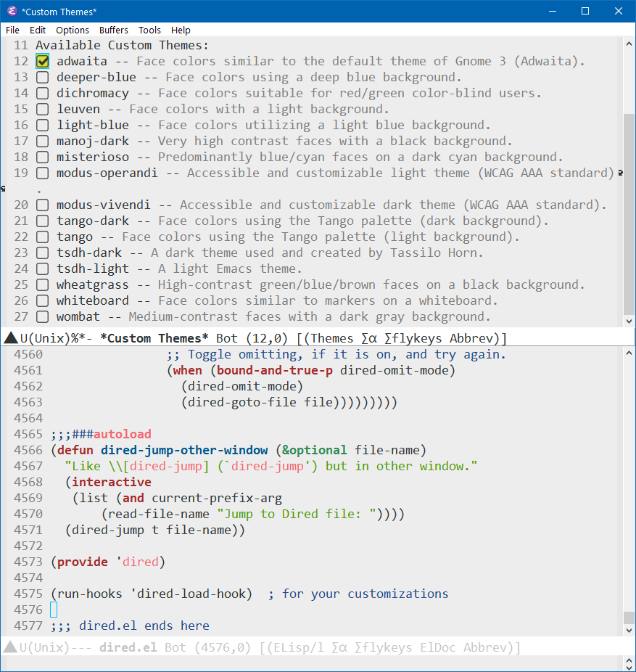Enable the dichromacy theme checkbox

pos(42,93)
